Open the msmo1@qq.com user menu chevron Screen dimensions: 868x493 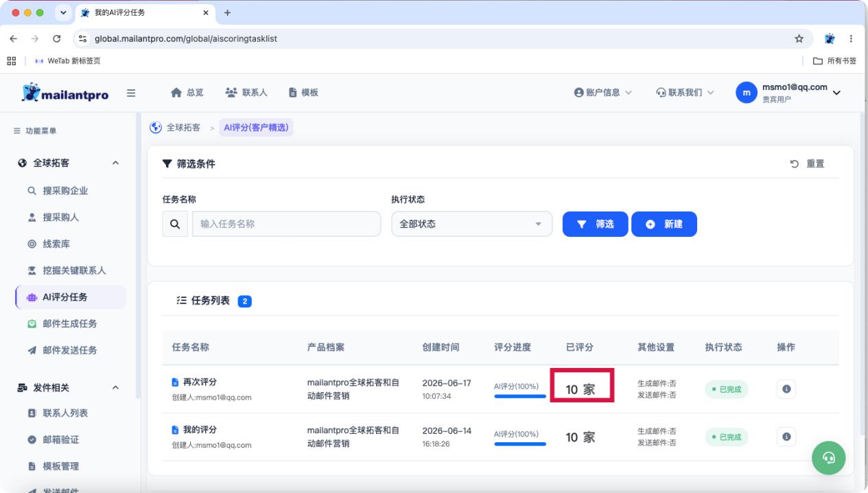pyautogui.click(x=836, y=93)
